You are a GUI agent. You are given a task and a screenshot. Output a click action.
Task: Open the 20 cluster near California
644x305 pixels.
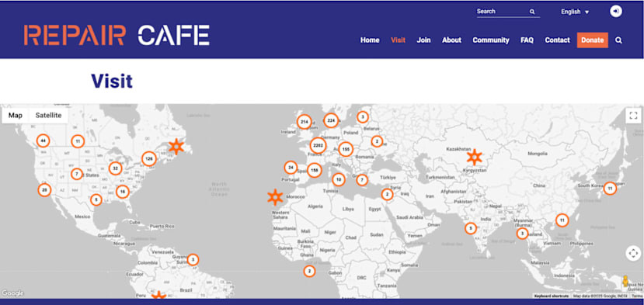click(x=44, y=190)
